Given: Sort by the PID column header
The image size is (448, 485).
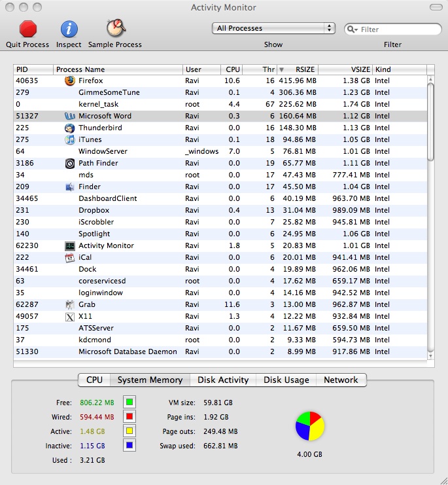Looking at the screenshot, I should 33,69.
